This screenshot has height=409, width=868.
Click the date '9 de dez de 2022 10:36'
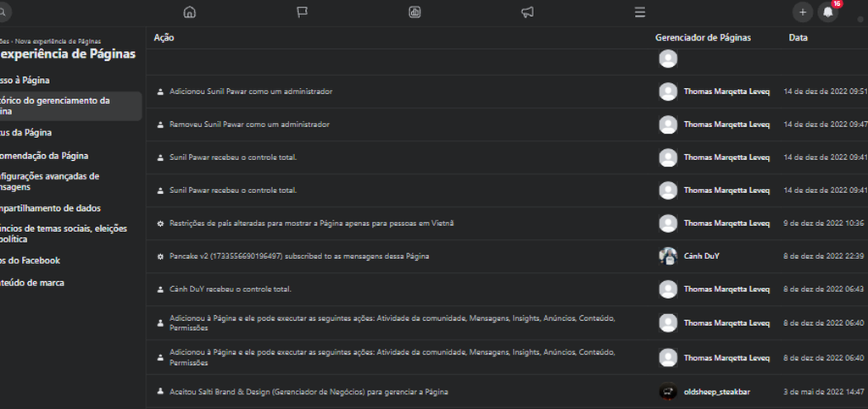point(824,224)
